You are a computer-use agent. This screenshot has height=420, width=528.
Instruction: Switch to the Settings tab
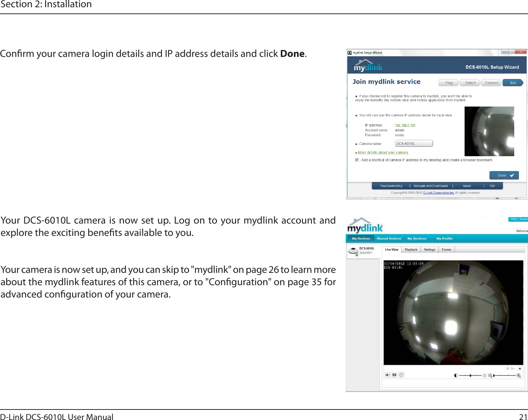pyautogui.click(x=429, y=250)
